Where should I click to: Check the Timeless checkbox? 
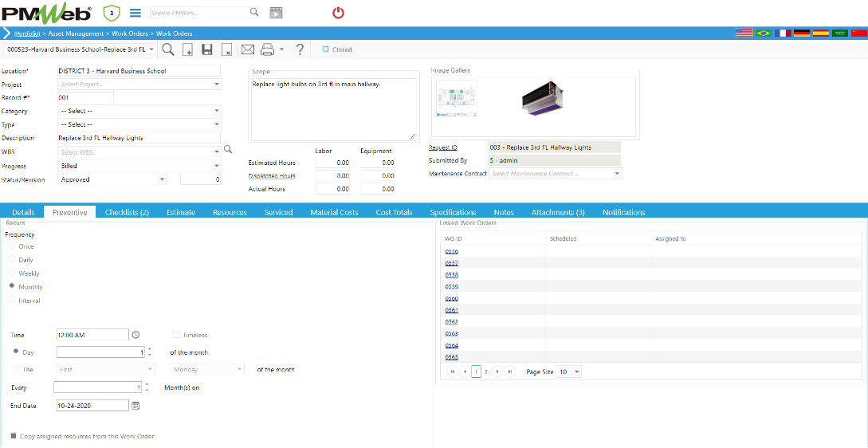pos(176,335)
